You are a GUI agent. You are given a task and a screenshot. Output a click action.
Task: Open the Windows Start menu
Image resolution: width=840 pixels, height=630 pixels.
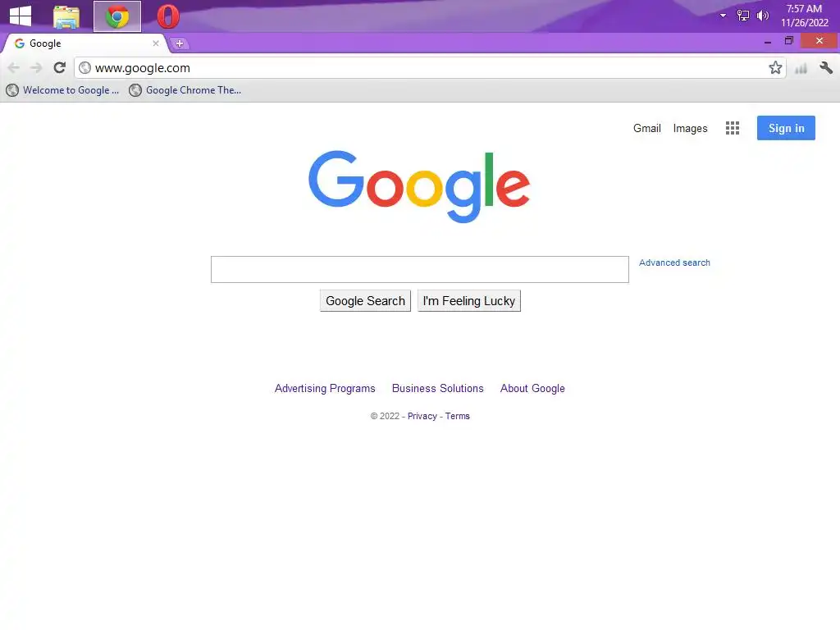pos(21,16)
